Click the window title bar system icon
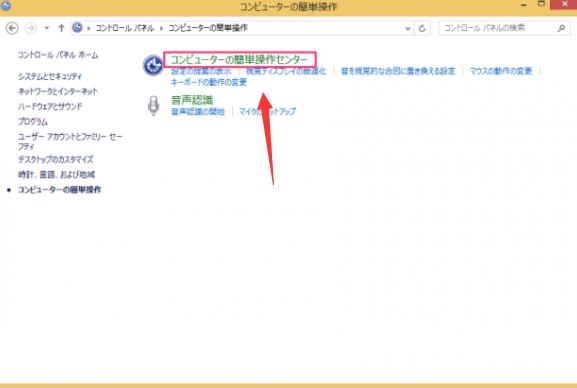Viewport: 577px width, 388px height. point(6,5)
